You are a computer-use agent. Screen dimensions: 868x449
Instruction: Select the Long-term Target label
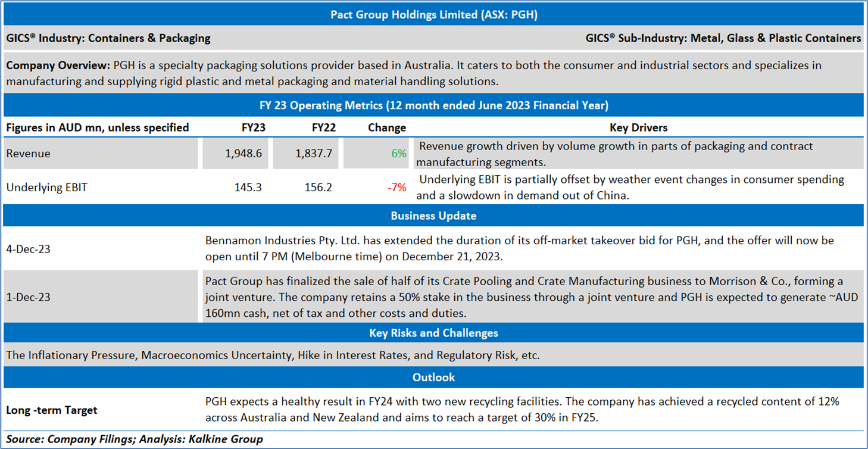click(52, 410)
